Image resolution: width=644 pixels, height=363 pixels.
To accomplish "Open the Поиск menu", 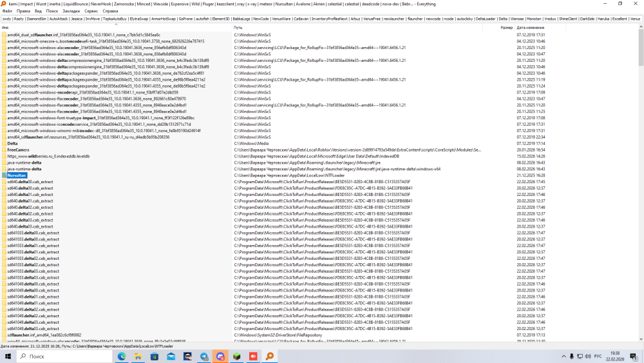I will (x=52, y=11).
